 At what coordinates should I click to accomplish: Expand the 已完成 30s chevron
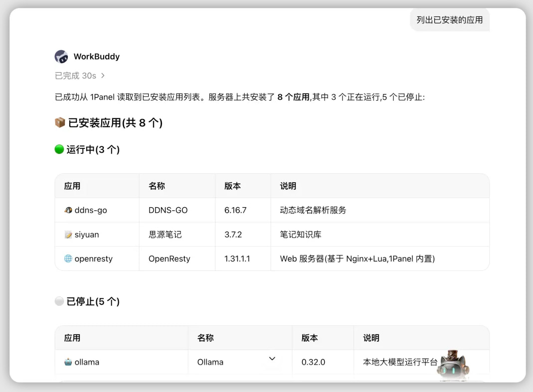tap(103, 75)
